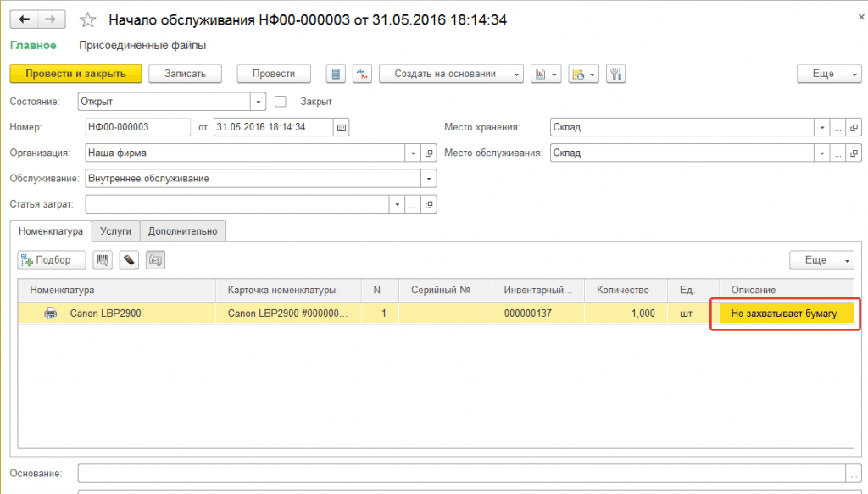Click the Серийный № column header
Image resolution: width=868 pixels, height=494 pixels.
445,290
